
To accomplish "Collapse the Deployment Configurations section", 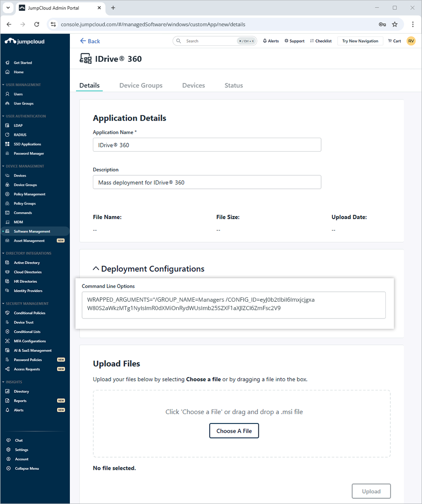I will tap(96, 269).
